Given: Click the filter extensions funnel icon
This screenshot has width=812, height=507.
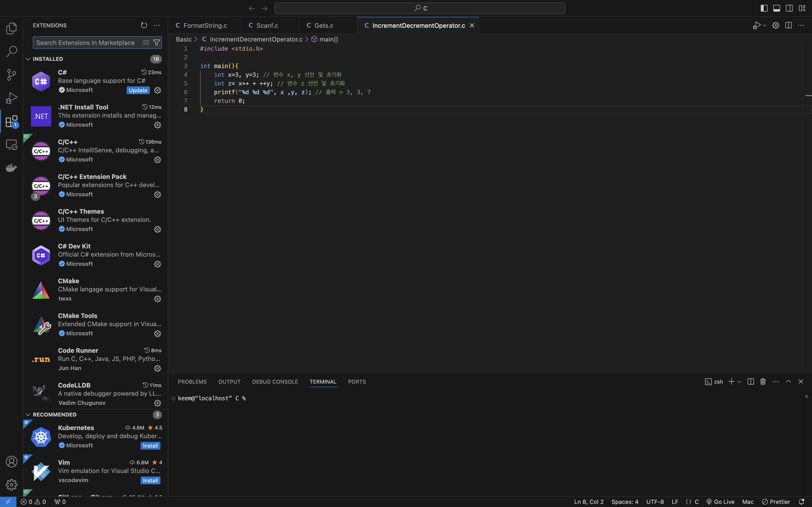Looking at the screenshot, I should (156, 42).
